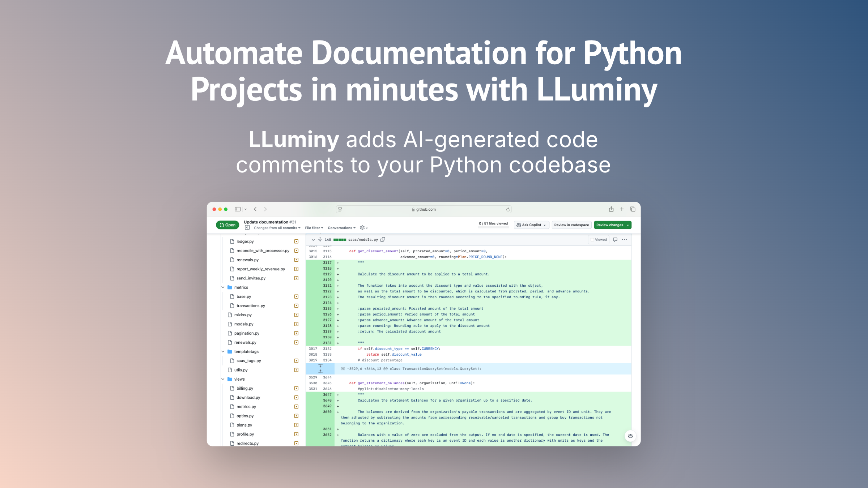Click modified status icon beside plans.py

point(296,425)
